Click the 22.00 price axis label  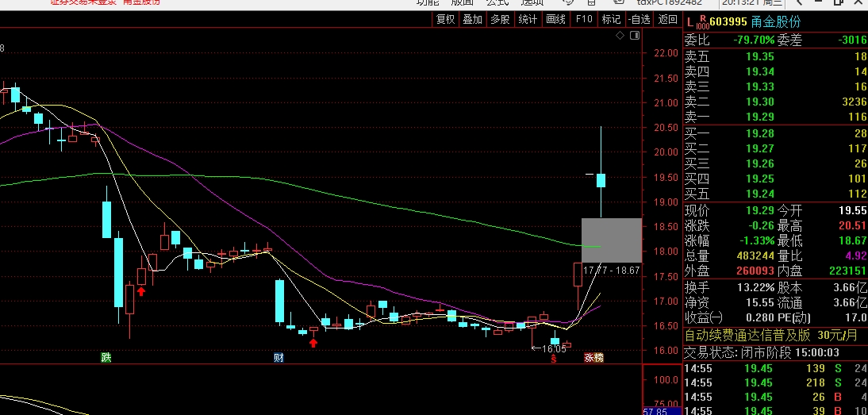(x=666, y=53)
